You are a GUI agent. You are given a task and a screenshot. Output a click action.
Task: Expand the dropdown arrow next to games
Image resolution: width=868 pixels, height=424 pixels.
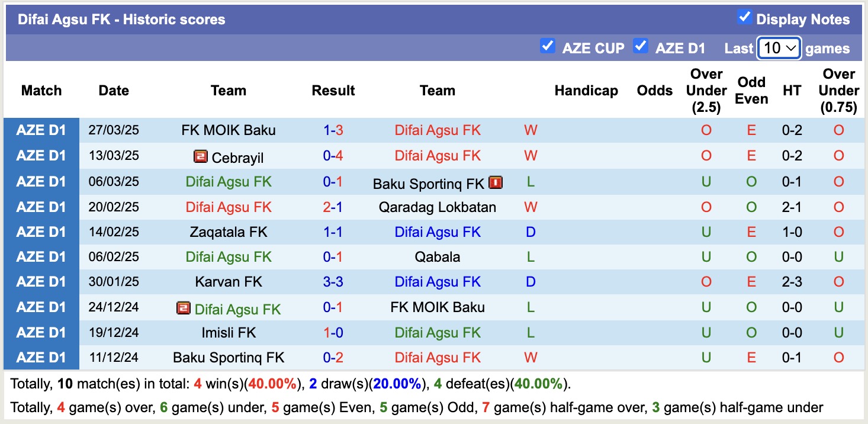point(793,48)
